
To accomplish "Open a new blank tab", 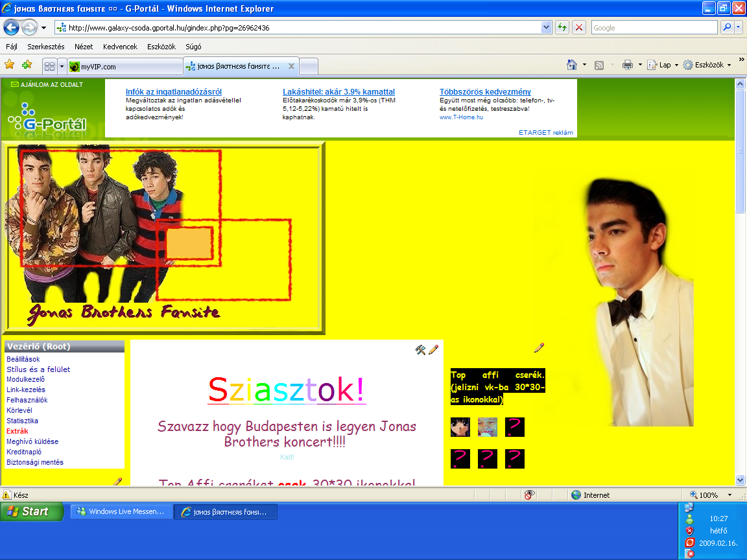I will [x=309, y=67].
